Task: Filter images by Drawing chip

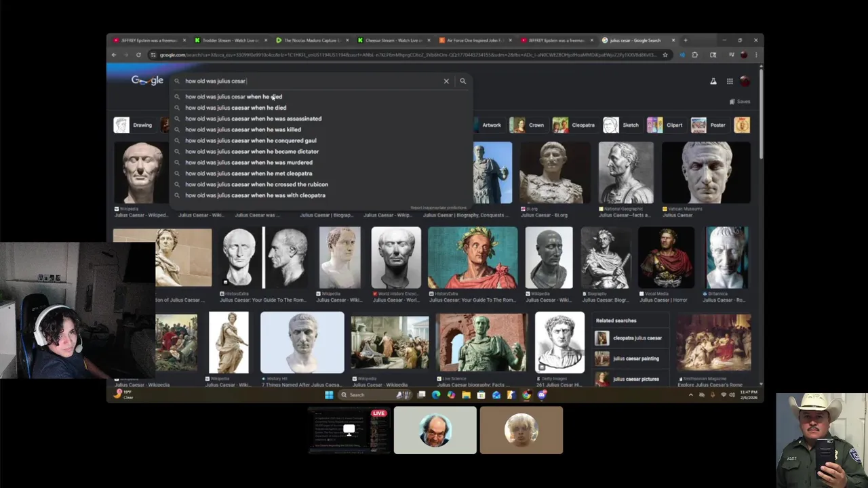Action: (x=134, y=125)
